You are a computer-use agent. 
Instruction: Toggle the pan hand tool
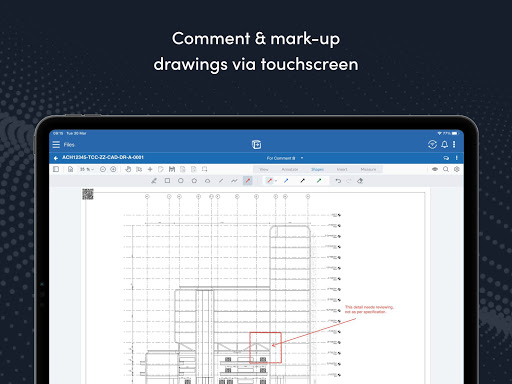(x=128, y=169)
